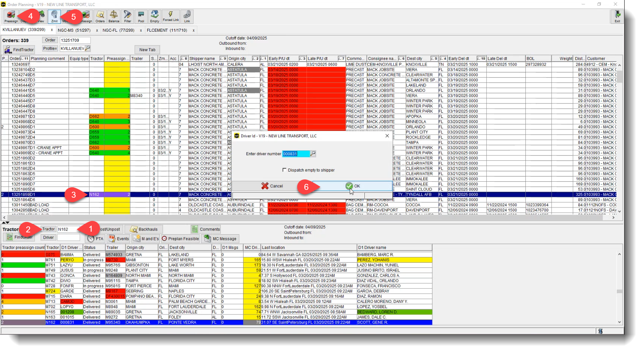Select the Preassign tool in the toolbar
The image size is (644, 354).
tap(10, 16)
